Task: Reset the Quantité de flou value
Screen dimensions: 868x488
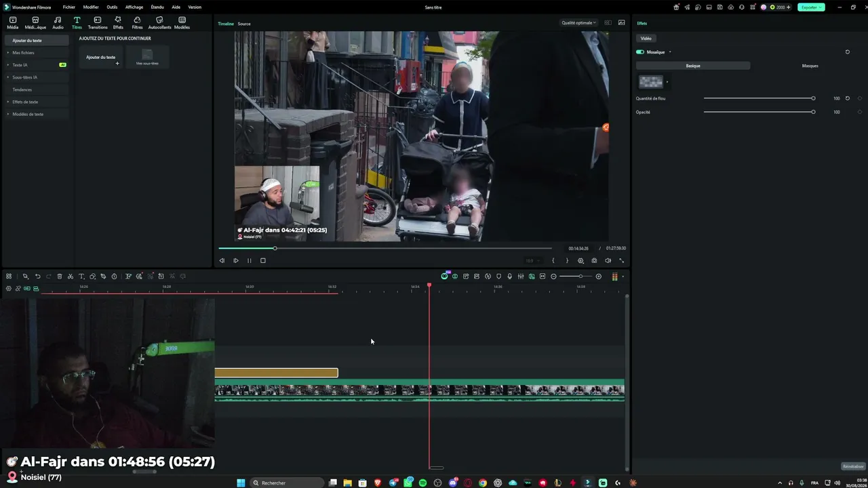Action: (847, 98)
